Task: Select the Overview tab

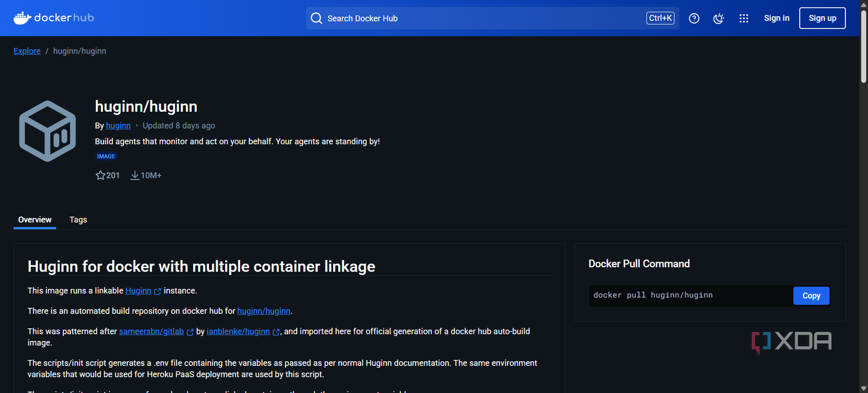Action: click(x=35, y=219)
